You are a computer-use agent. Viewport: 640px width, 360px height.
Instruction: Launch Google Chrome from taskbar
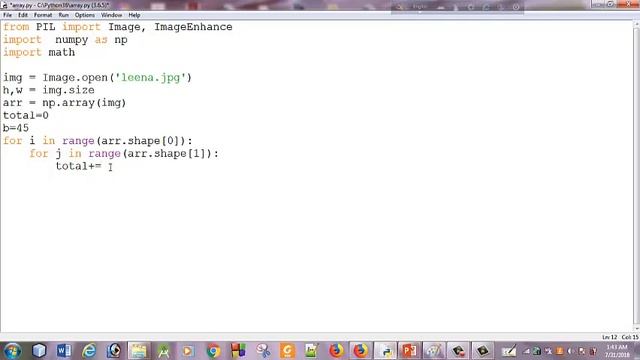click(213, 351)
